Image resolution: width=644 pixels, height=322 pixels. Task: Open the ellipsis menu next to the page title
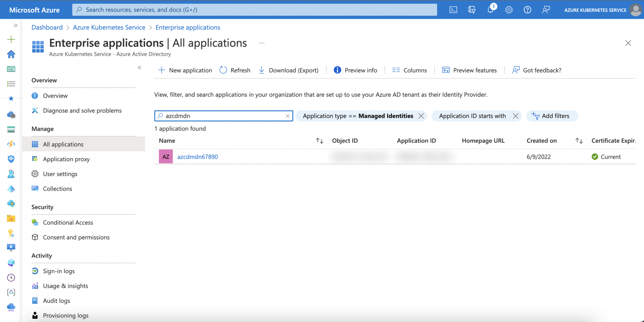point(261,43)
